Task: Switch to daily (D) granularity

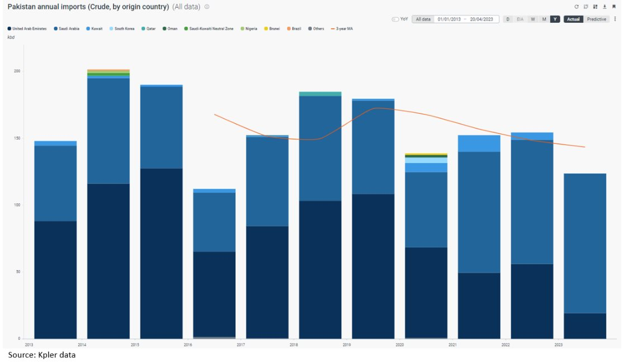Action: coord(507,19)
